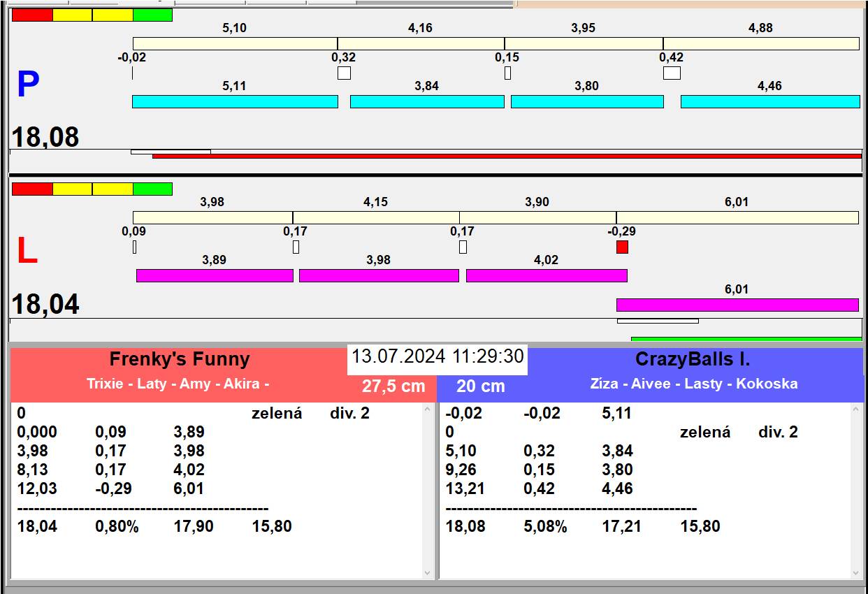The height and width of the screenshot is (594, 868).
Task: Click the large total time 18,08
Action: [45, 137]
